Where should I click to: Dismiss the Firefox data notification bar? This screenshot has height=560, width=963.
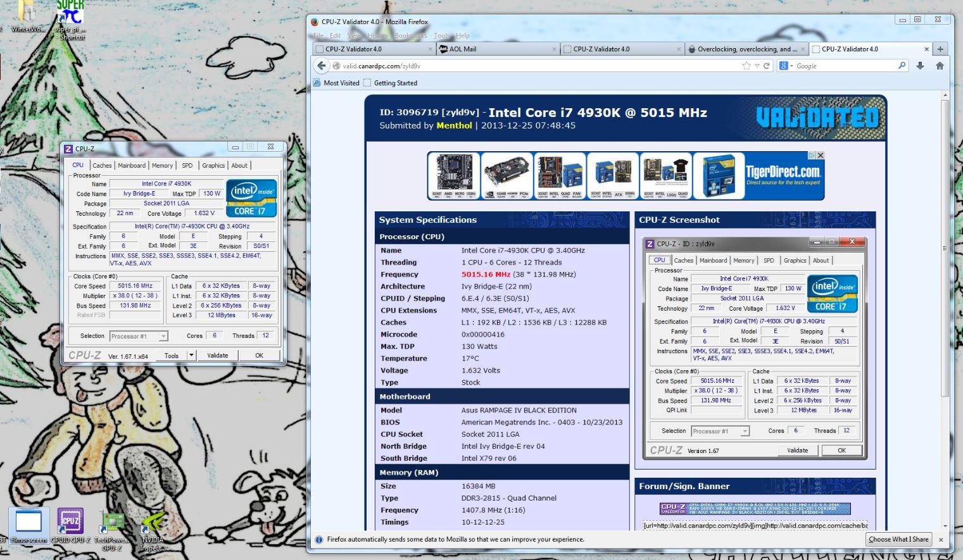click(941, 540)
